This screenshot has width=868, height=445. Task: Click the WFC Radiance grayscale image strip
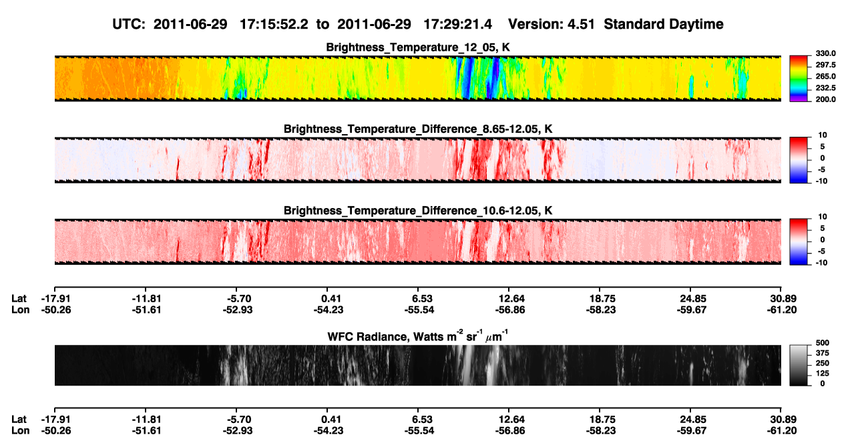point(417,366)
